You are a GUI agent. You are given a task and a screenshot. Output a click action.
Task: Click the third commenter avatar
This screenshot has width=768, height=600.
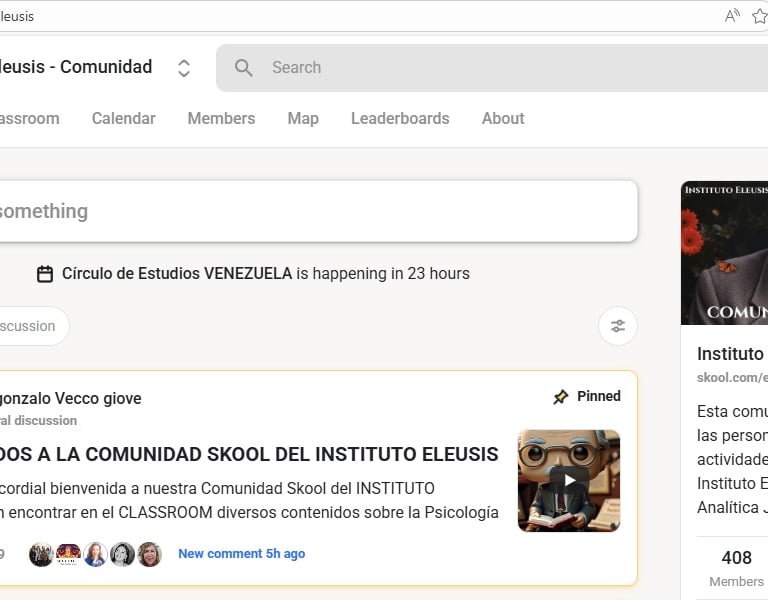click(x=95, y=554)
